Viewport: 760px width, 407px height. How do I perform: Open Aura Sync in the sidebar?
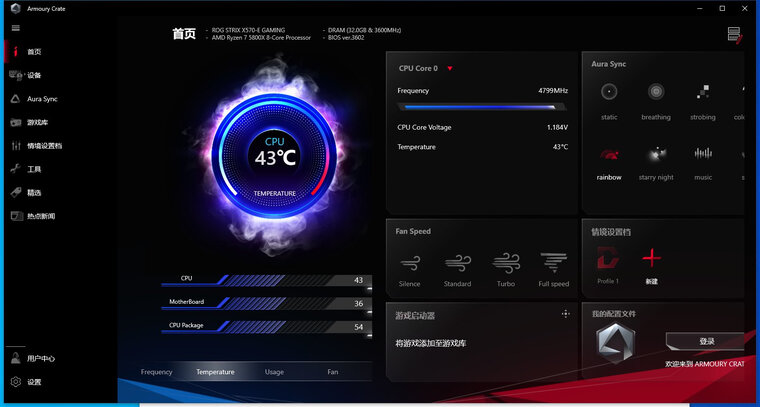(42, 99)
